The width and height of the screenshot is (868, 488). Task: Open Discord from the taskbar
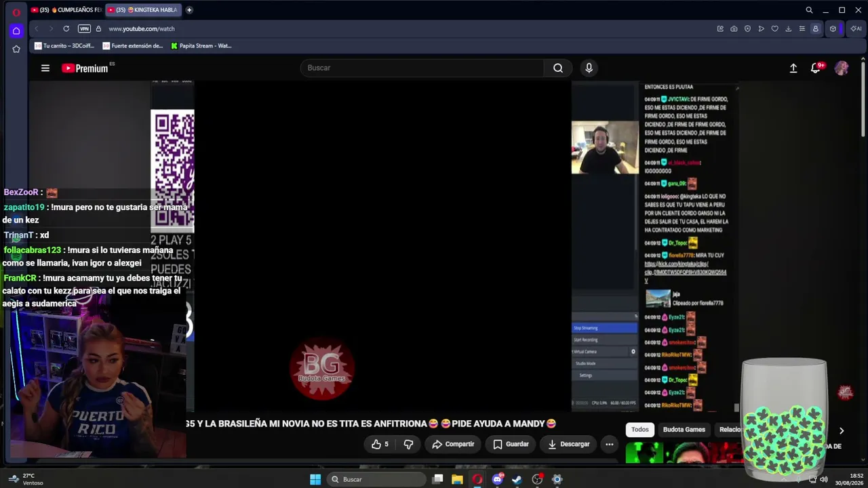[x=498, y=479]
